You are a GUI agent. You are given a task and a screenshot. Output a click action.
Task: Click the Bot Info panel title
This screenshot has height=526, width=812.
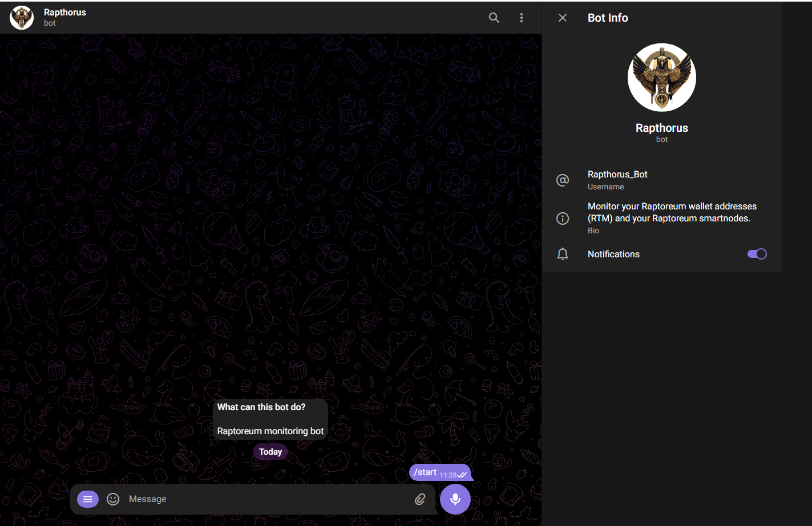(608, 18)
